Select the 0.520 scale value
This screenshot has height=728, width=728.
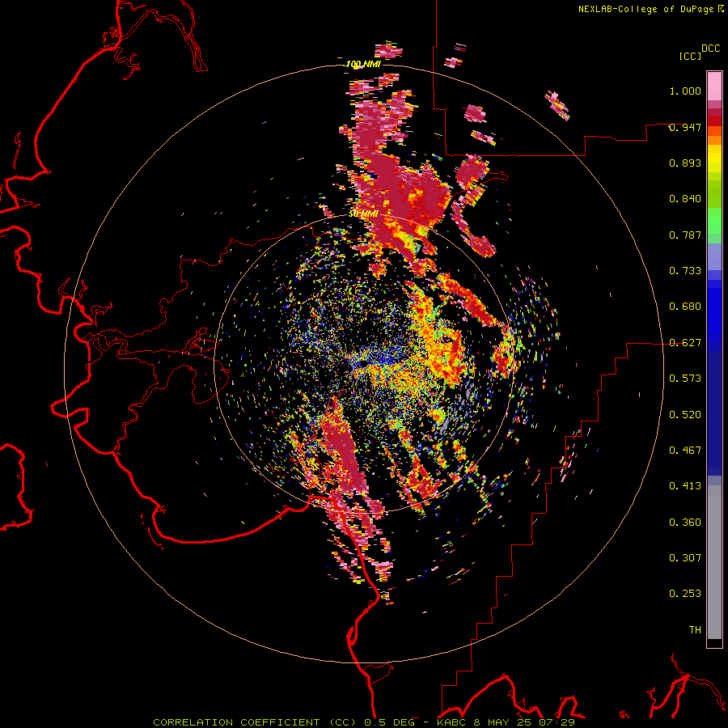(685, 415)
